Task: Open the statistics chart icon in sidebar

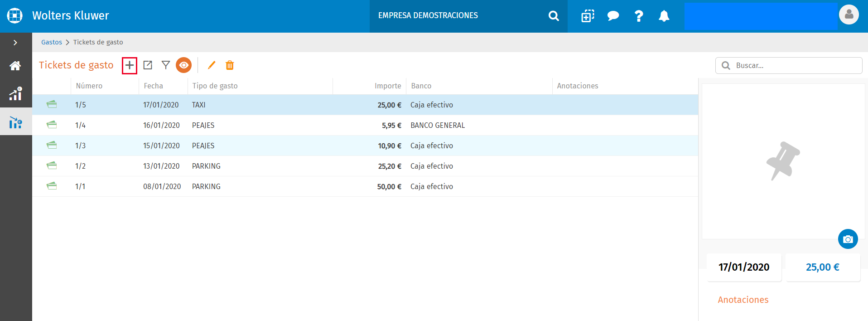Action: [15, 94]
